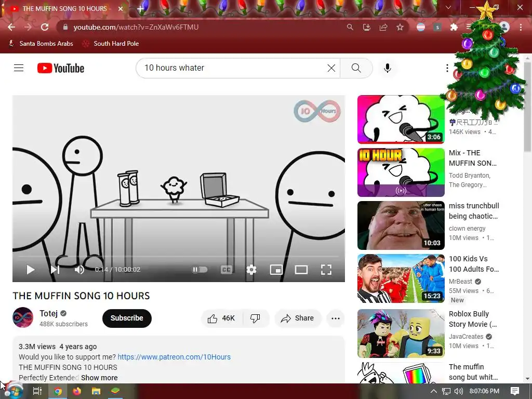Switch to theater mode view
Screen dimensions: 532x399
[x=301, y=270]
